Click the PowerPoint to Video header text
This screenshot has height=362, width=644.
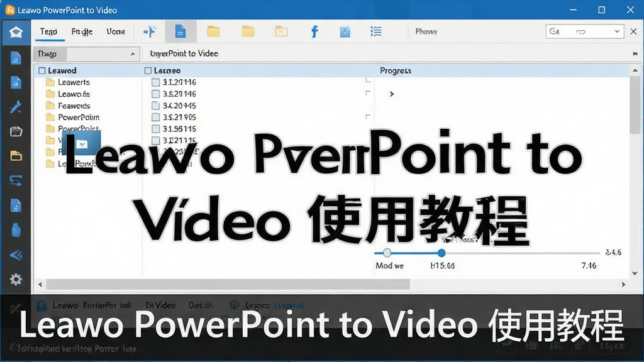pyautogui.click(x=184, y=54)
